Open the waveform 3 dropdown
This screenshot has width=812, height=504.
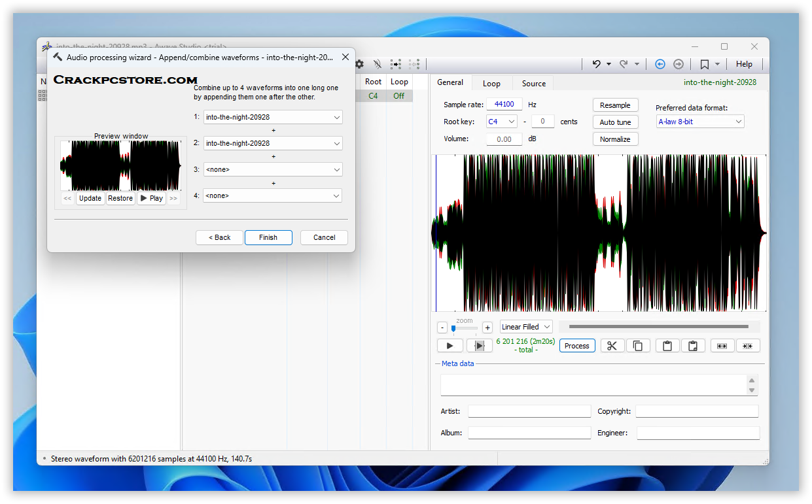pyautogui.click(x=272, y=169)
